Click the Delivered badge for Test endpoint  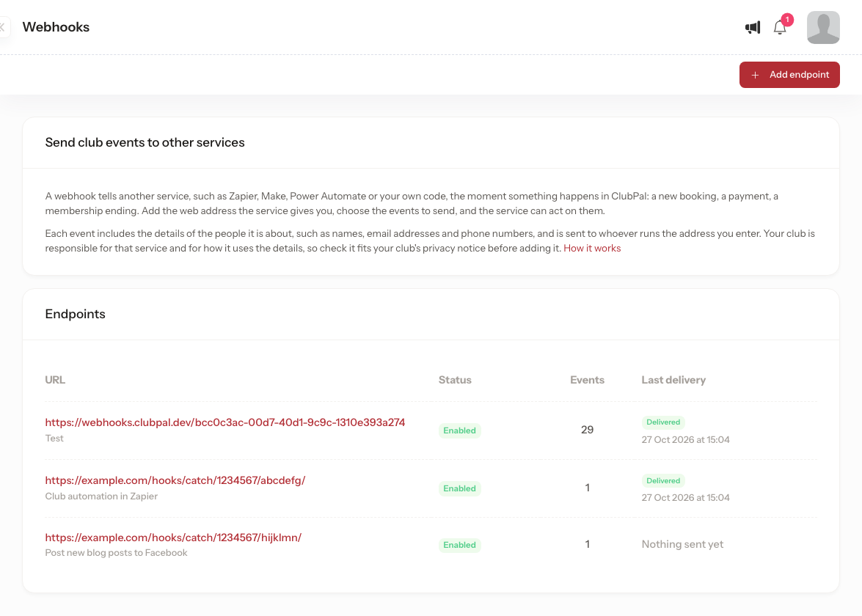click(663, 422)
